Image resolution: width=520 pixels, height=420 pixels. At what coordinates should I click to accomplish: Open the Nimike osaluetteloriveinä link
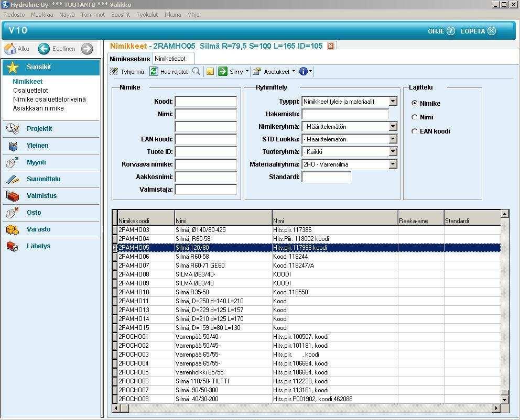(49, 100)
